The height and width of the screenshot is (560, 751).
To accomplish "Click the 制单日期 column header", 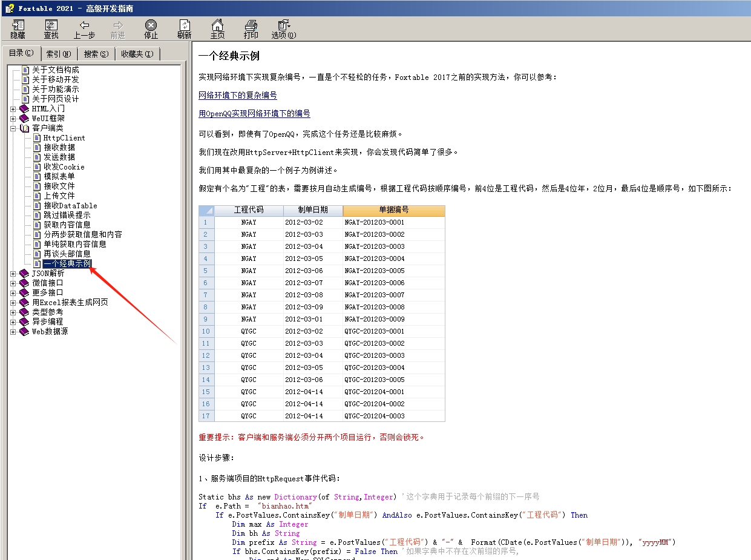I will 313,211.
